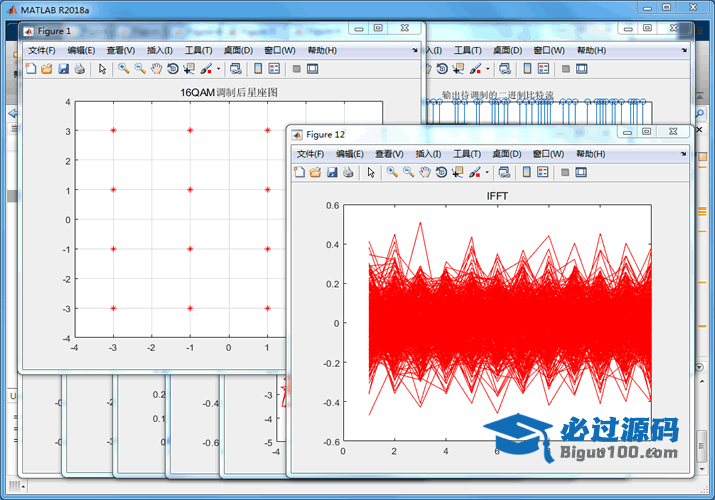Select Brush data tool in Figure 12
The height and width of the screenshot is (500, 715).
click(475, 172)
